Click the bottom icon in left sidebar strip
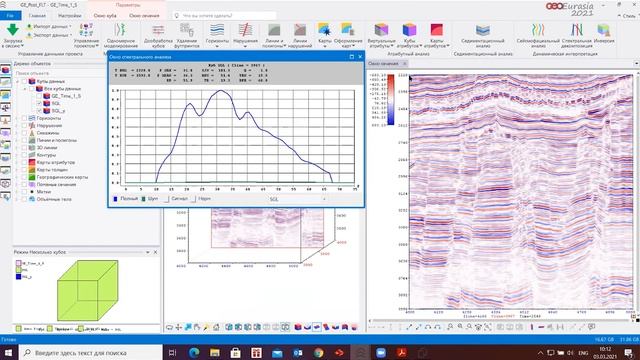Screen dimensions: 640x360 (5, 197)
